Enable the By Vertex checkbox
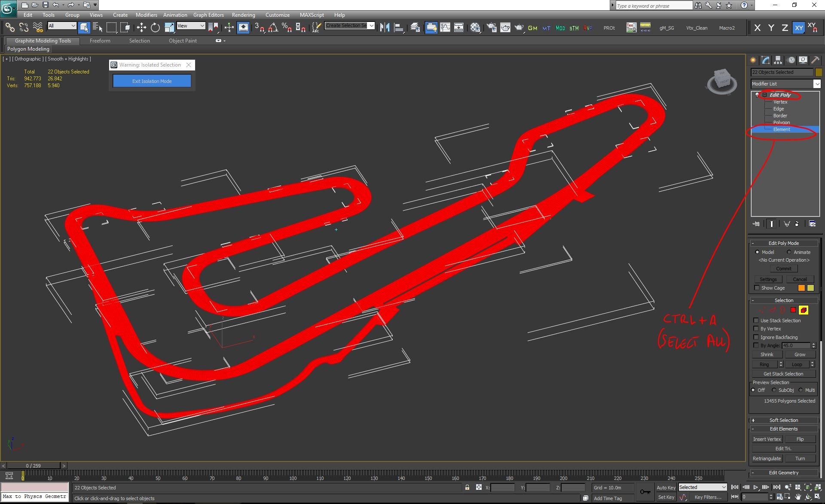Screen dimensions: 825x504 tap(756, 329)
